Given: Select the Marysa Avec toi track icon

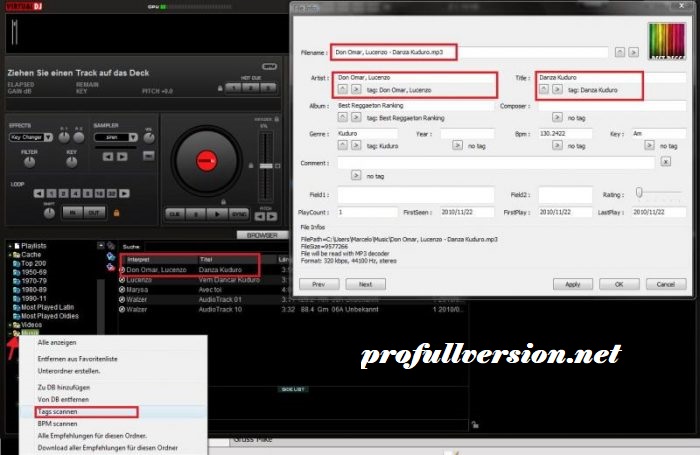Looking at the screenshot, I should [x=122, y=290].
